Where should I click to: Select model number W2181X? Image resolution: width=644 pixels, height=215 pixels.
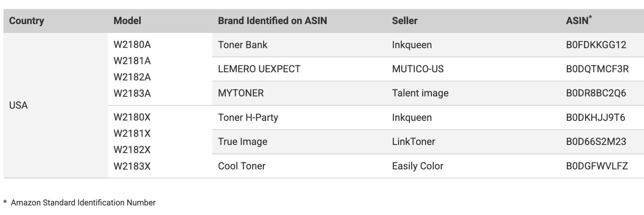tap(132, 133)
